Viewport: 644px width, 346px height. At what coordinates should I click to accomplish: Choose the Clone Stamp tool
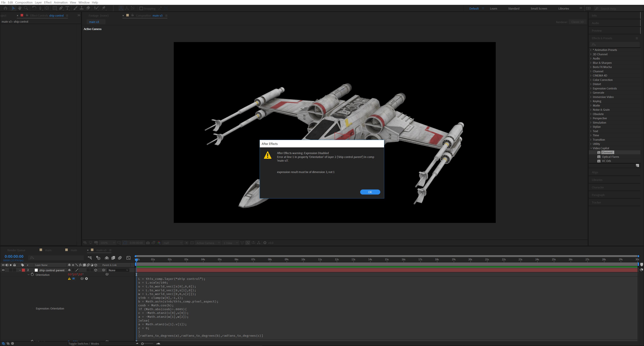click(82, 8)
